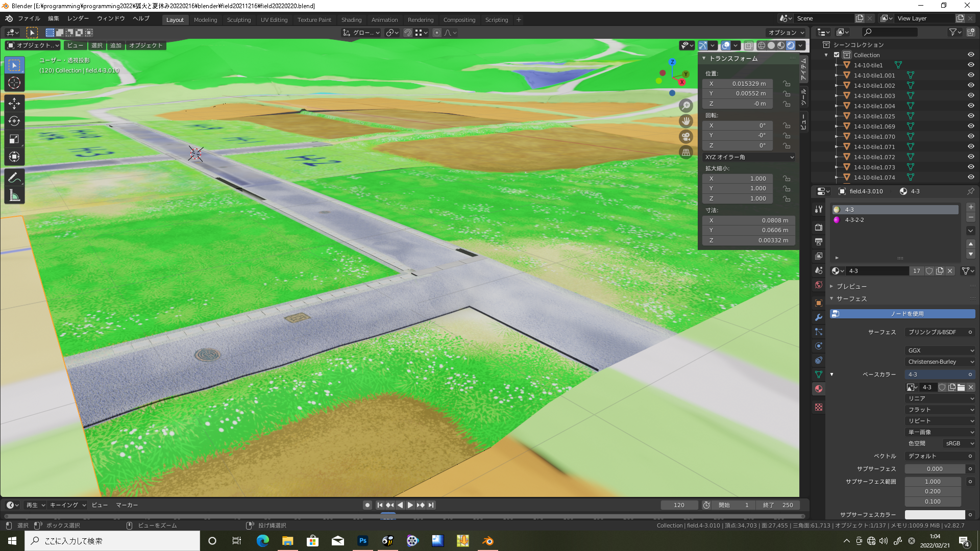The width and height of the screenshot is (980, 551).
Task: Expand the Preview panel section
Action: (851, 286)
